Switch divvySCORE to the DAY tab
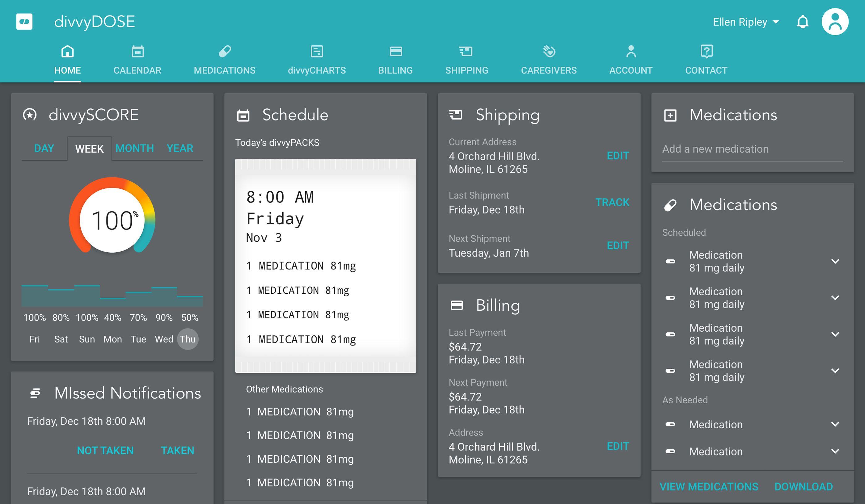 click(44, 148)
